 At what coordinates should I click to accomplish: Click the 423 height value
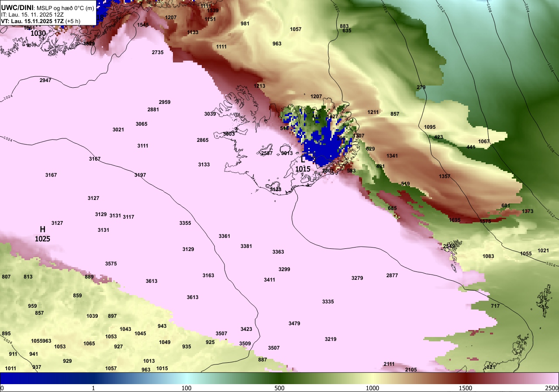pos(438,137)
